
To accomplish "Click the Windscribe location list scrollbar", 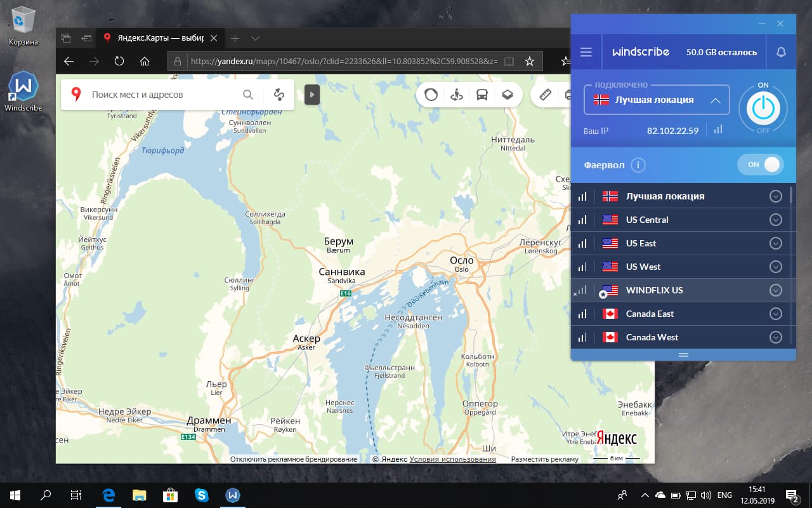I will [791, 196].
